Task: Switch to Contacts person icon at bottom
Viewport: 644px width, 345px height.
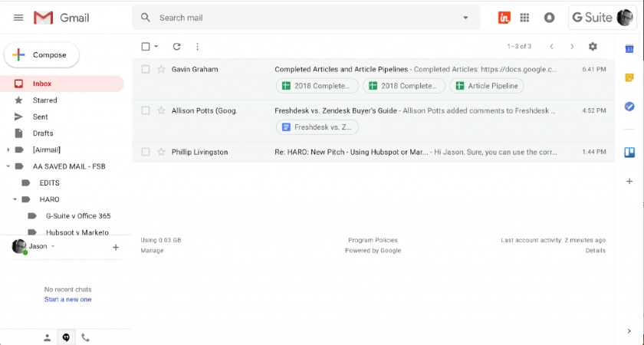Action: click(x=48, y=337)
